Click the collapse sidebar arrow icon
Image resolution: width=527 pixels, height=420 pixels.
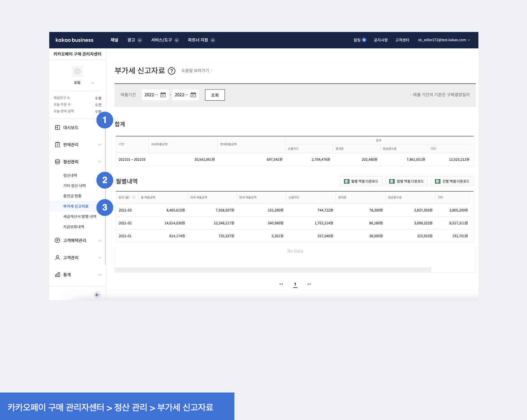pyautogui.click(x=97, y=295)
